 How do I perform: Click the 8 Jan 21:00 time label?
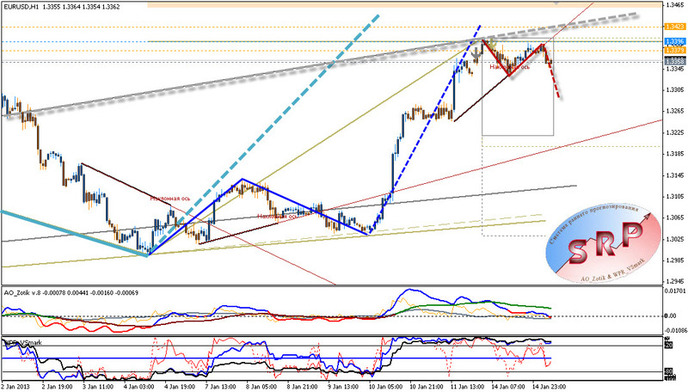click(302, 387)
